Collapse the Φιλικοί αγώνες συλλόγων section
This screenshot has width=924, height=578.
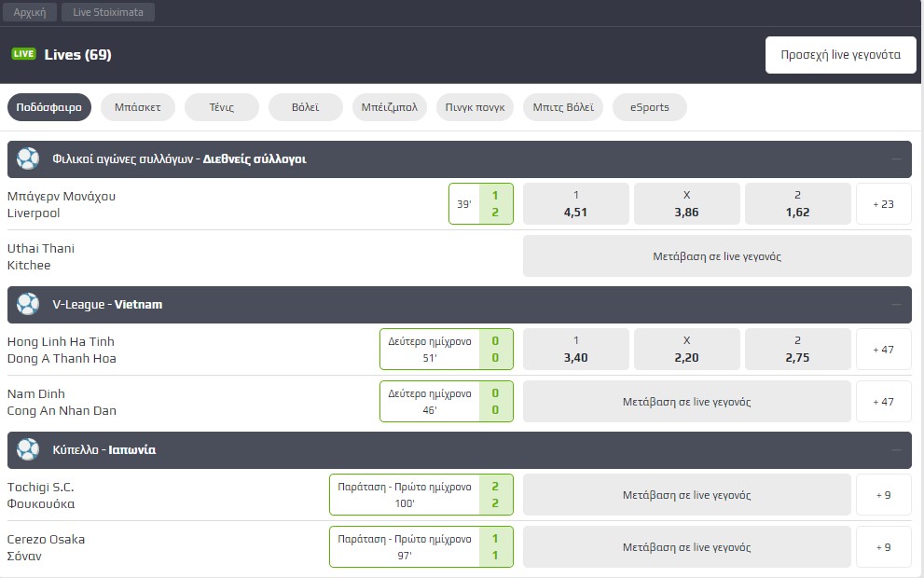(896, 159)
